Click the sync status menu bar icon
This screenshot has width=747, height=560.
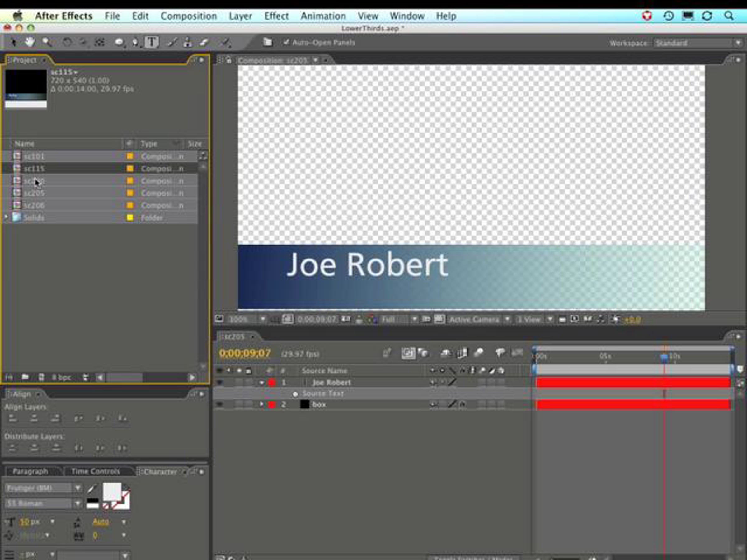[707, 16]
